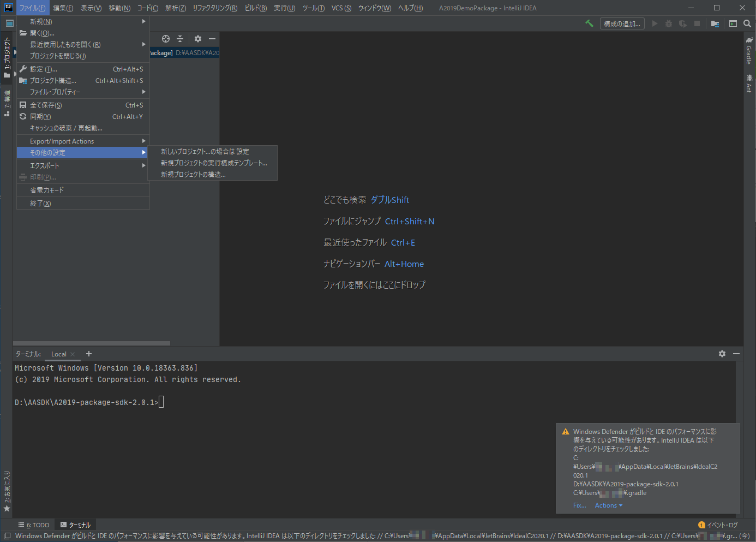Open the ツール(T) menu
Image resolution: width=756 pixels, height=542 pixels.
pos(313,8)
